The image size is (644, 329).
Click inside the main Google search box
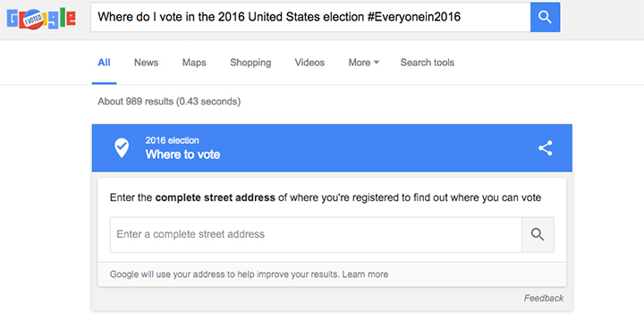(310, 17)
